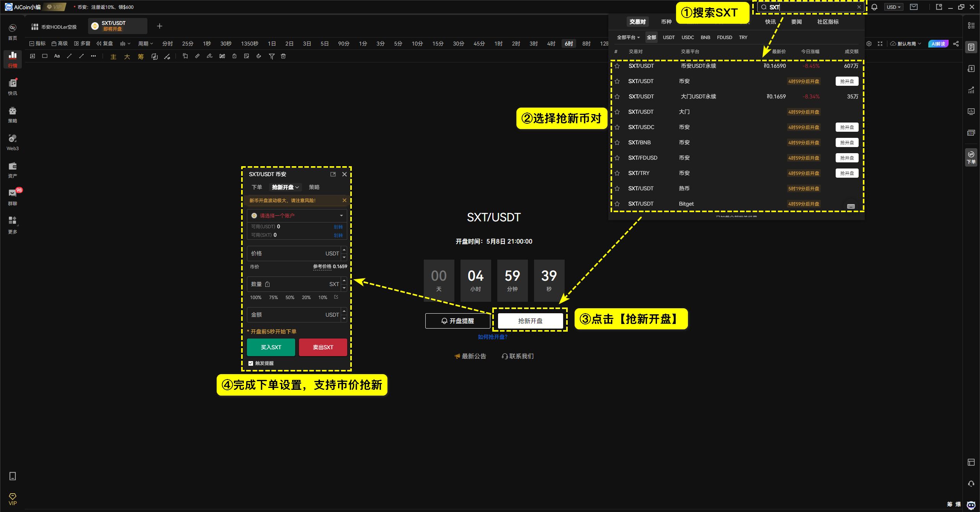Click the share icon next to AI解读
The image size is (980, 512).
click(956, 44)
